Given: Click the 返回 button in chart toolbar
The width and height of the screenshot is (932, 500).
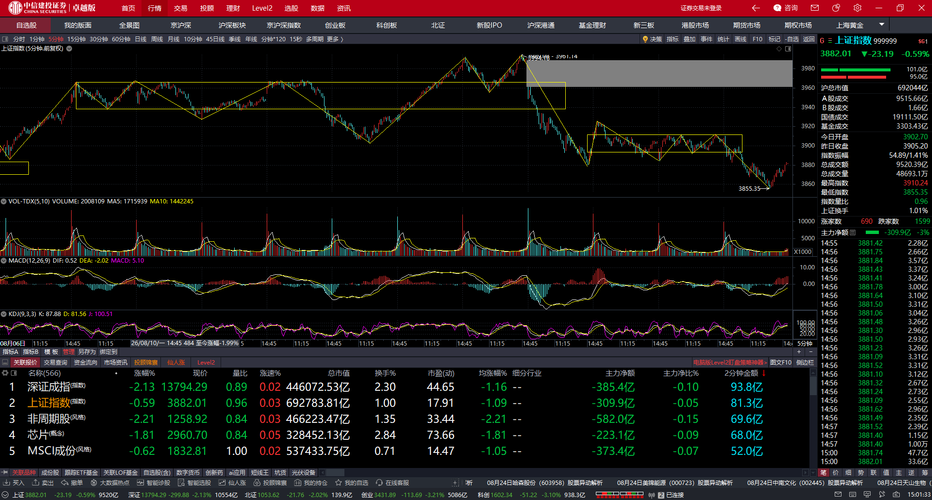Looking at the screenshot, I should tap(808, 39).
